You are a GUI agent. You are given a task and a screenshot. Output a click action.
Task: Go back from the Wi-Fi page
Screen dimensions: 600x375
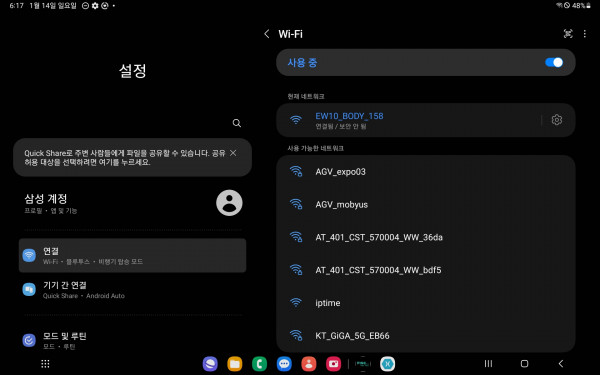[267, 34]
